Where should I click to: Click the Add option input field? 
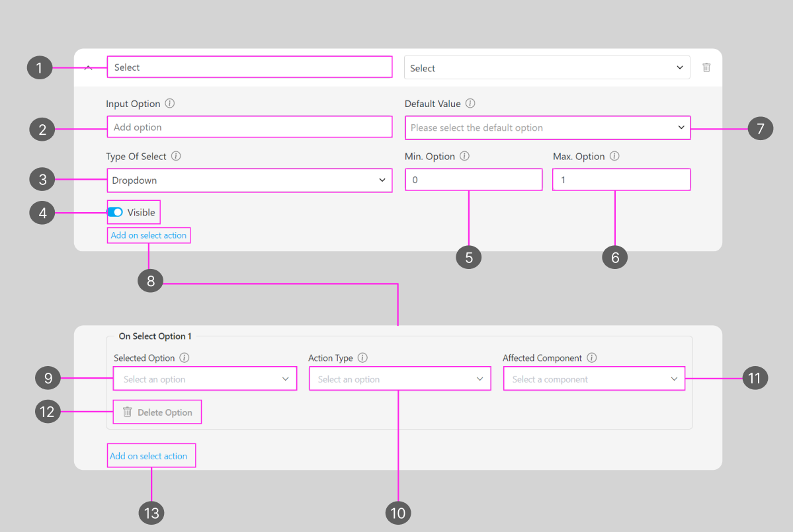(249, 127)
